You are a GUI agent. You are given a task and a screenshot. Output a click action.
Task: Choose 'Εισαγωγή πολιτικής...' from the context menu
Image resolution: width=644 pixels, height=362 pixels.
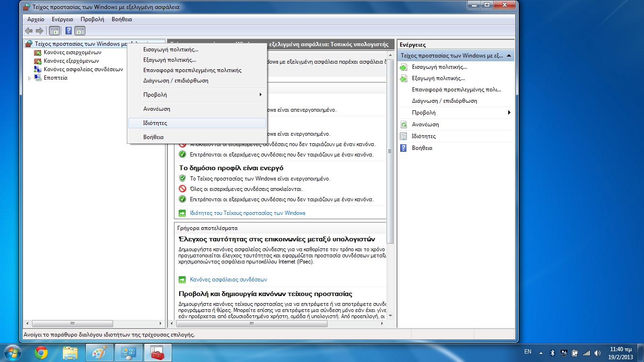[x=197, y=49]
